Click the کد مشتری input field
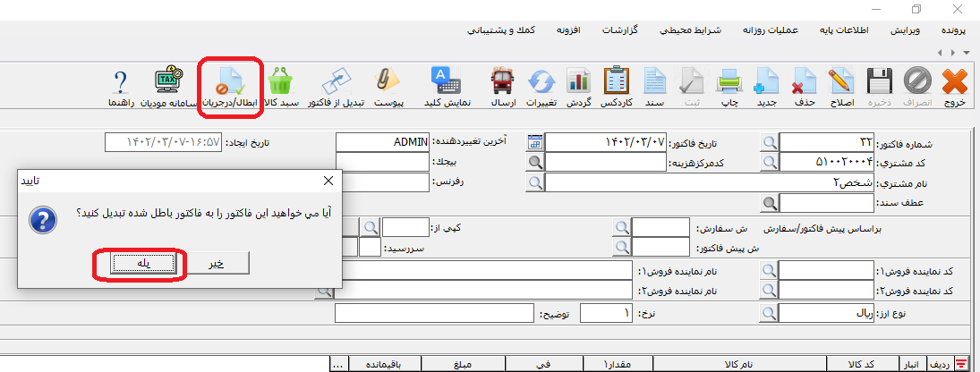 pos(828,162)
